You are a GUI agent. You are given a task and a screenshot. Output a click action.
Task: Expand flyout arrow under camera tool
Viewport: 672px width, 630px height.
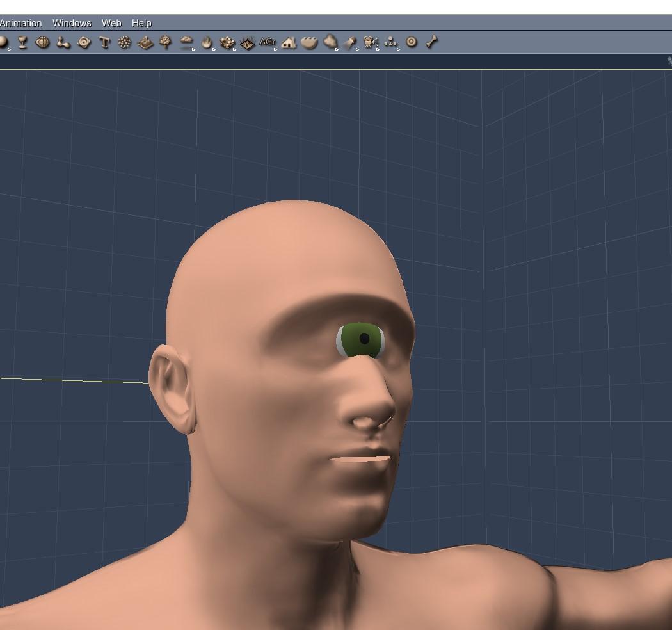(x=378, y=50)
